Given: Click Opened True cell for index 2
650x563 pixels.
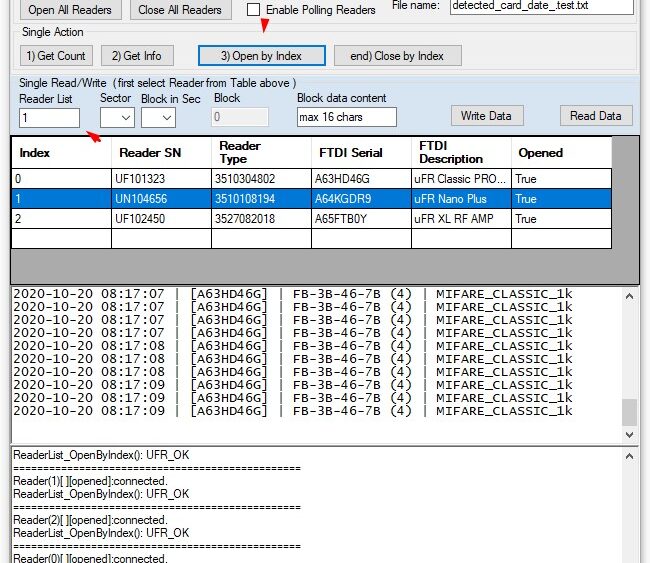Looking at the screenshot, I should click(561, 218).
